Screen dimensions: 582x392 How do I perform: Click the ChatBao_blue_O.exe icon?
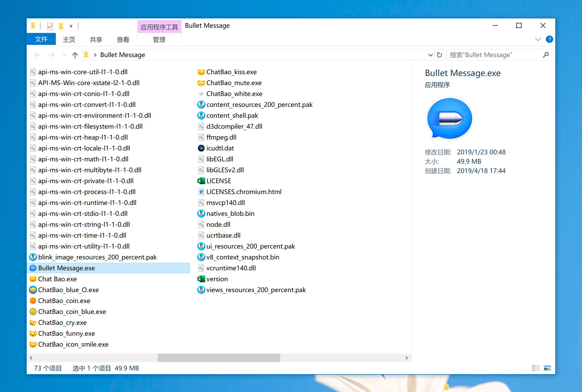pos(33,290)
